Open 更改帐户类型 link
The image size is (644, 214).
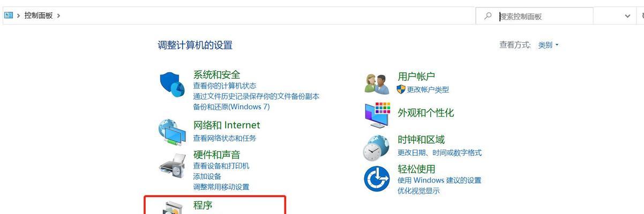coord(428,89)
